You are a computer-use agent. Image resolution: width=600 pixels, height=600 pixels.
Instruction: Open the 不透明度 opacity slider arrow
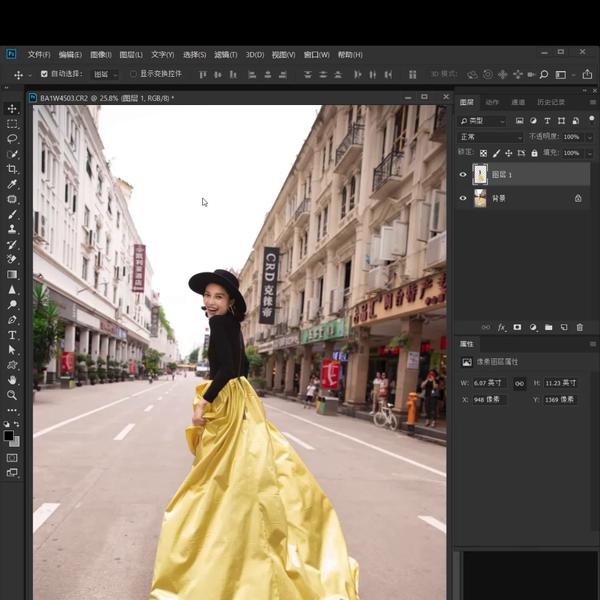point(589,137)
